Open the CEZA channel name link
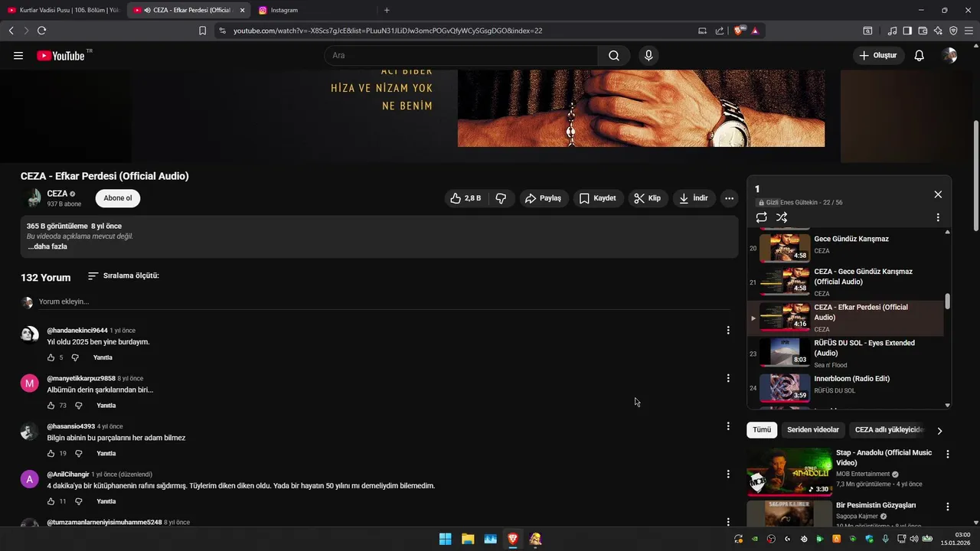The height and width of the screenshot is (551, 980). [x=57, y=194]
